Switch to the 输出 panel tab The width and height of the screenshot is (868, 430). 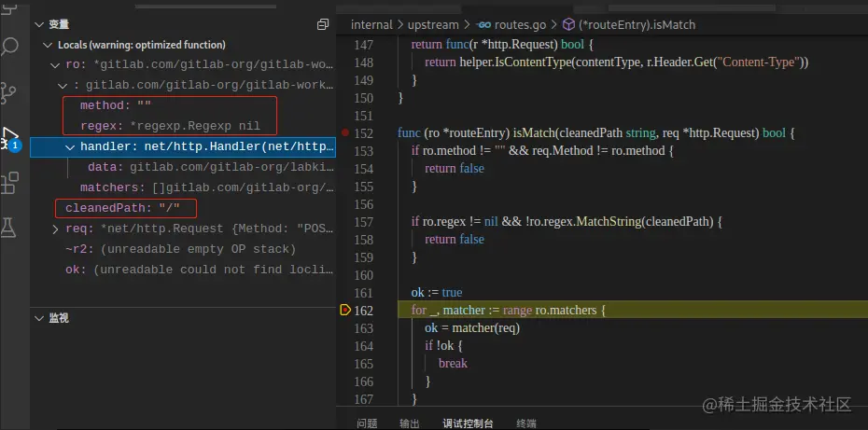tap(410, 423)
